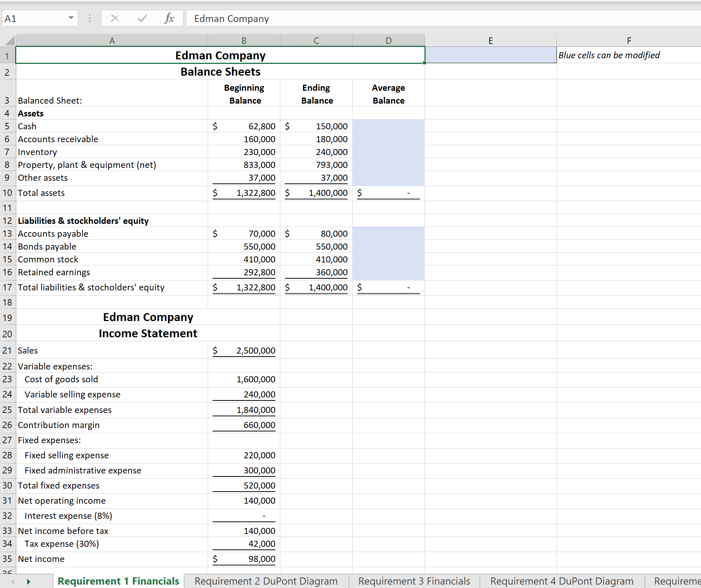
Task: Open the Name Box dropdown arrow
Action: tap(71, 18)
